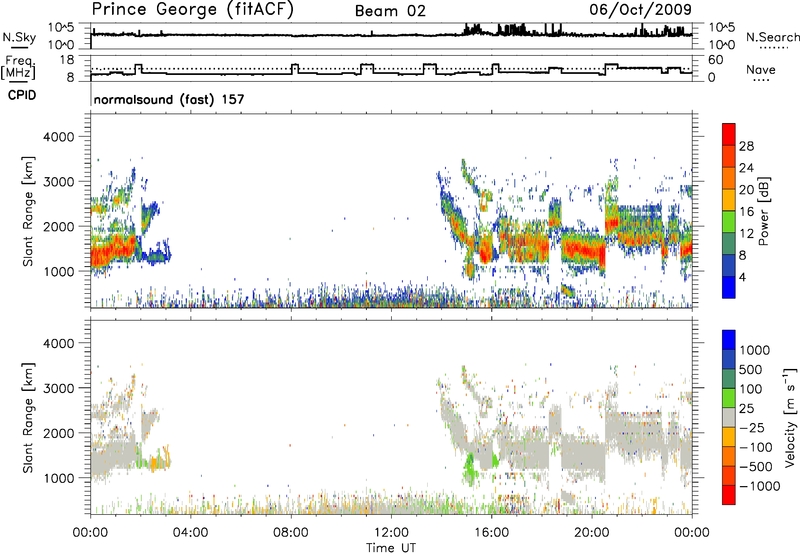Screen dimensions: 800x554
Task: Pick the yellow-orange 16–20 dB power swatch
Action: [x=729, y=200]
